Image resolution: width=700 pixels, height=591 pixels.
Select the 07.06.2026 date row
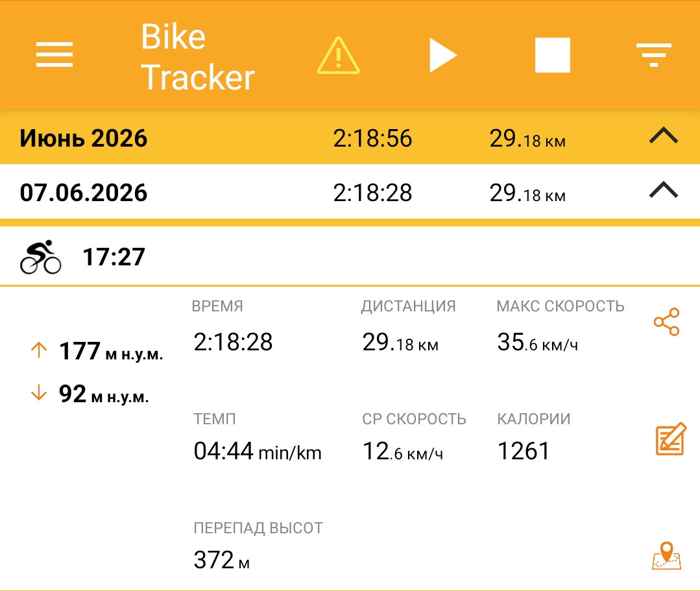350,192
